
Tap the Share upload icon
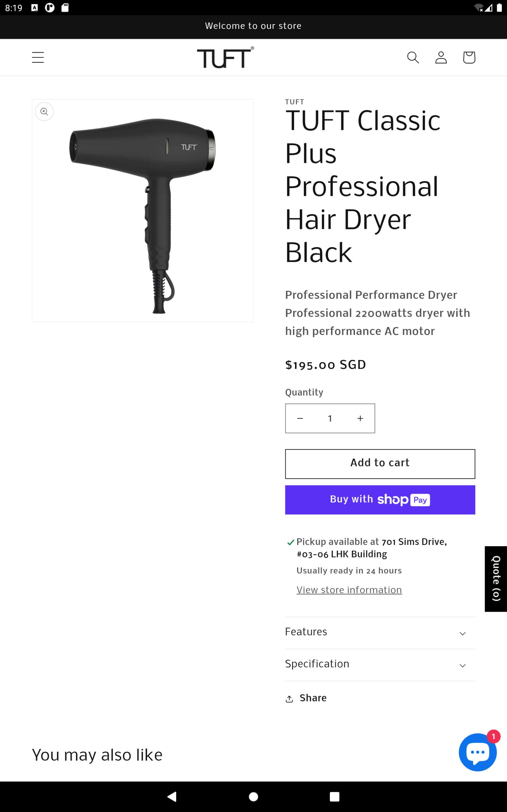pos(290,699)
